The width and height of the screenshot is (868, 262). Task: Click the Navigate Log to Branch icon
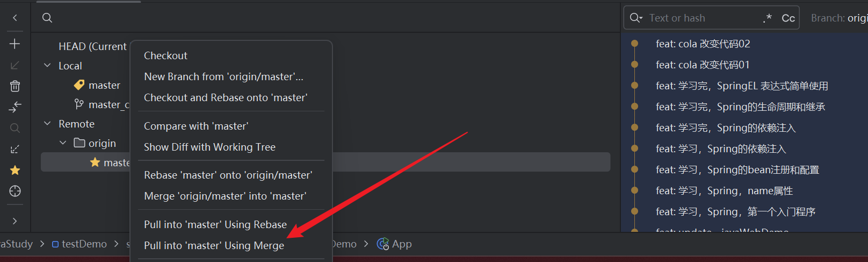[x=15, y=191]
